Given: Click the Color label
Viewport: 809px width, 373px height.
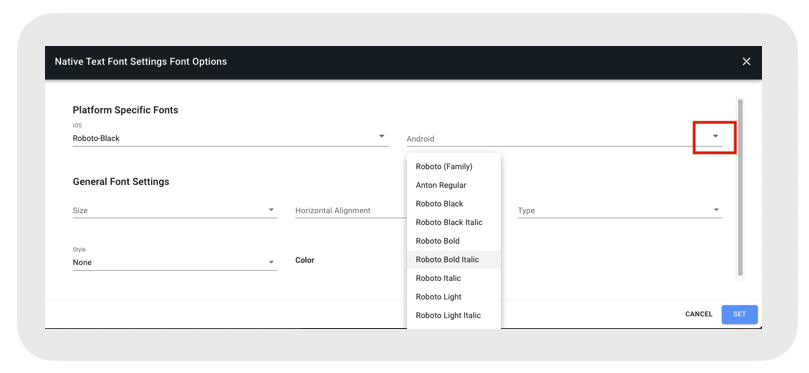Looking at the screenshot, I should click(x=304, y=260).
